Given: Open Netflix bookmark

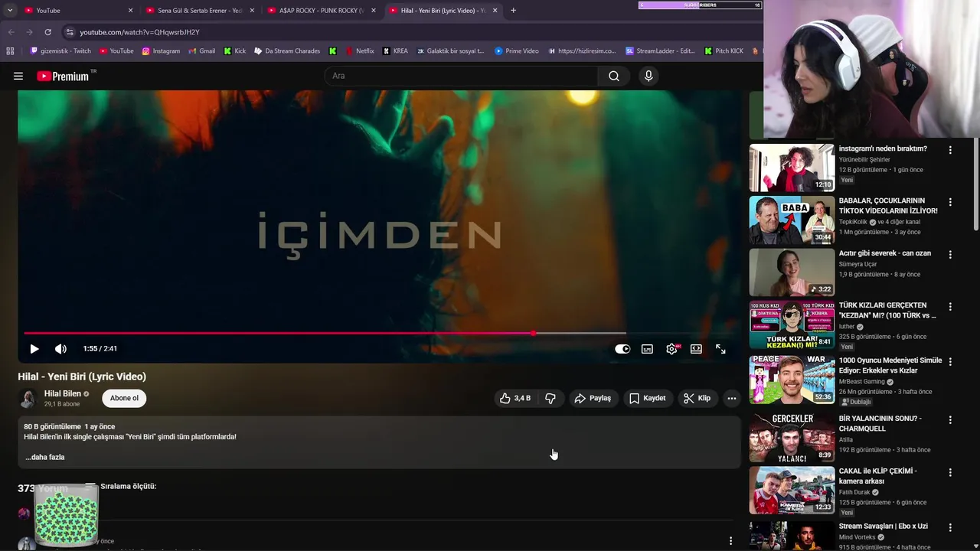Looking at the screenshot, I should click(x=360, y=51).
